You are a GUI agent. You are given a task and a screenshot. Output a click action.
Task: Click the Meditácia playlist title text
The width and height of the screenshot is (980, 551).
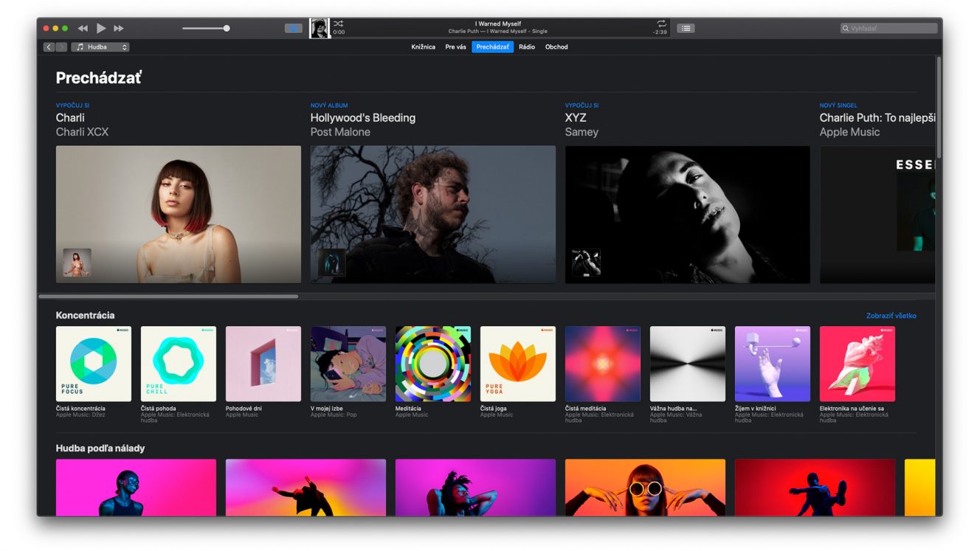pyautogui.click(x=409, y=409)
